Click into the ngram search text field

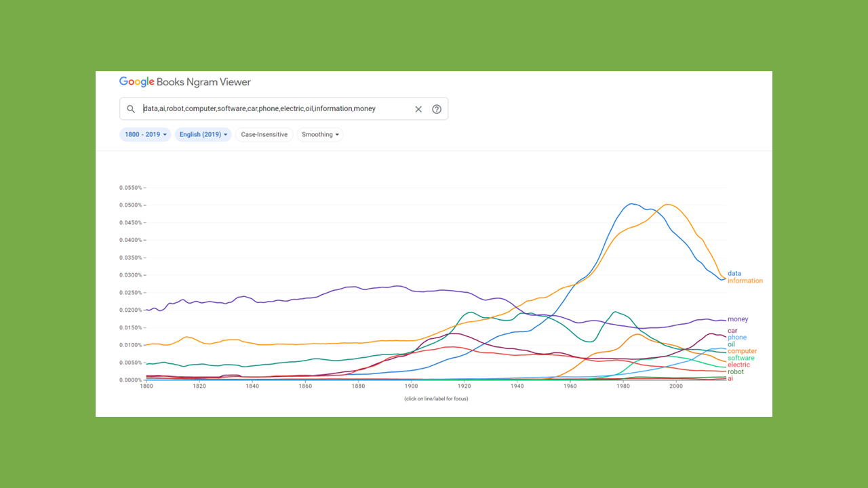[271, 109]
